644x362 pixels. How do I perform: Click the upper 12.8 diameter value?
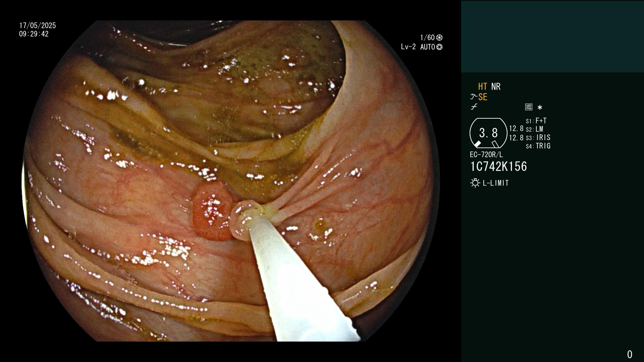point(516,128)
